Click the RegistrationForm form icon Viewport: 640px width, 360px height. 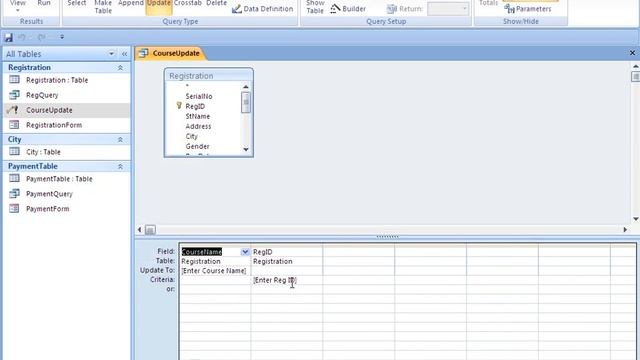[x=14, y=124]
